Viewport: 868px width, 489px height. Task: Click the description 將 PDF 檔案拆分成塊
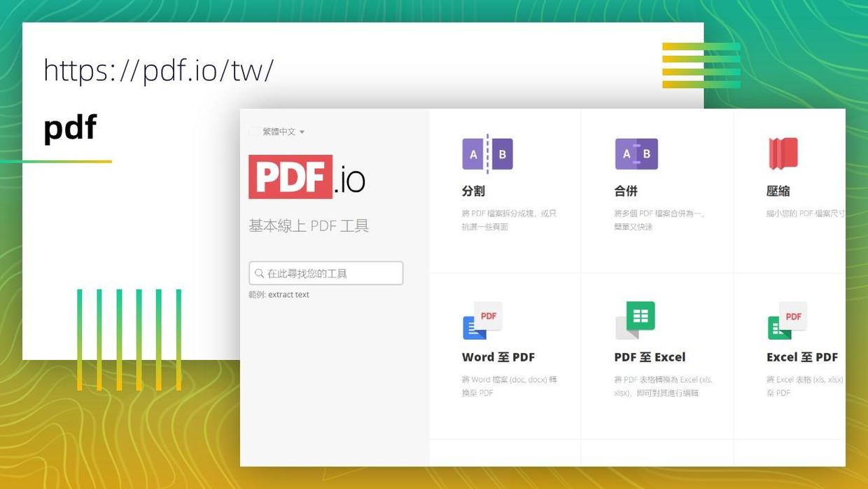[509, 220]
